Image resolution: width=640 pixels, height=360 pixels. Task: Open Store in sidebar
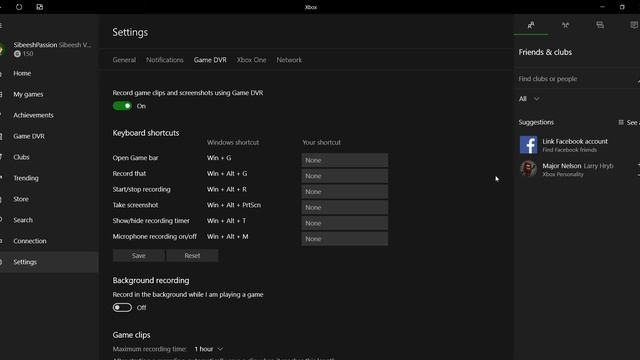(49, 199)
